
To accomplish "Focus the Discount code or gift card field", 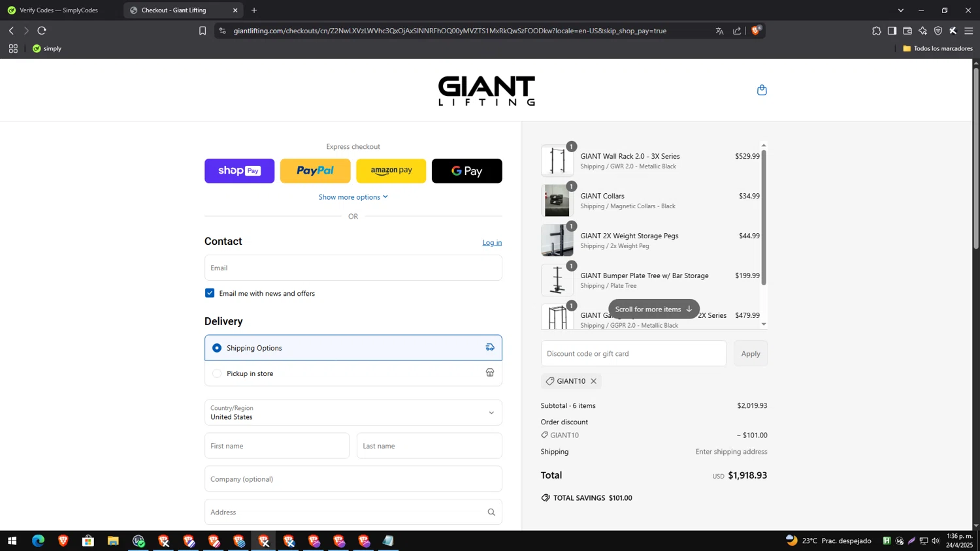I will (633, 353).
